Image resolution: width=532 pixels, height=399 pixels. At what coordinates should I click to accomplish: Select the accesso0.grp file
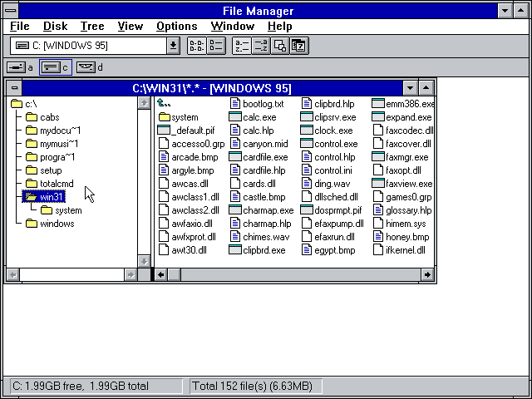click(192, 144)
